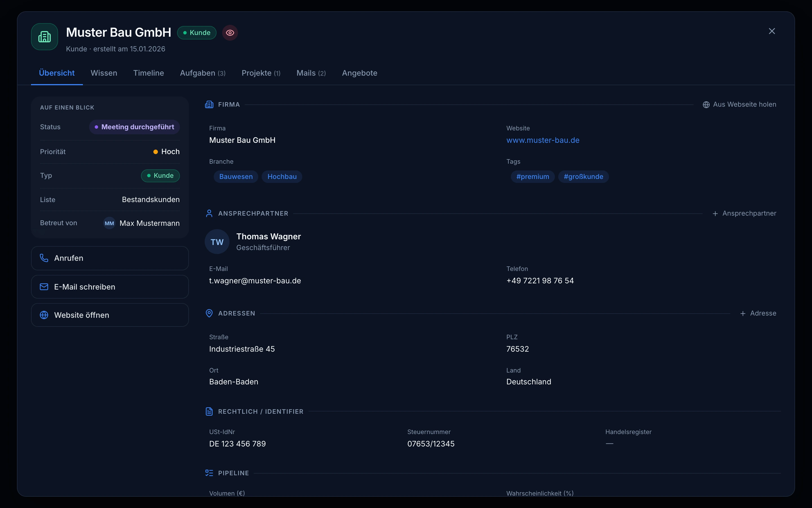This screenshot has width=812, height=508.
Task: Click the building icon beside FIRMA heading
Action: [x=209, y=104]
